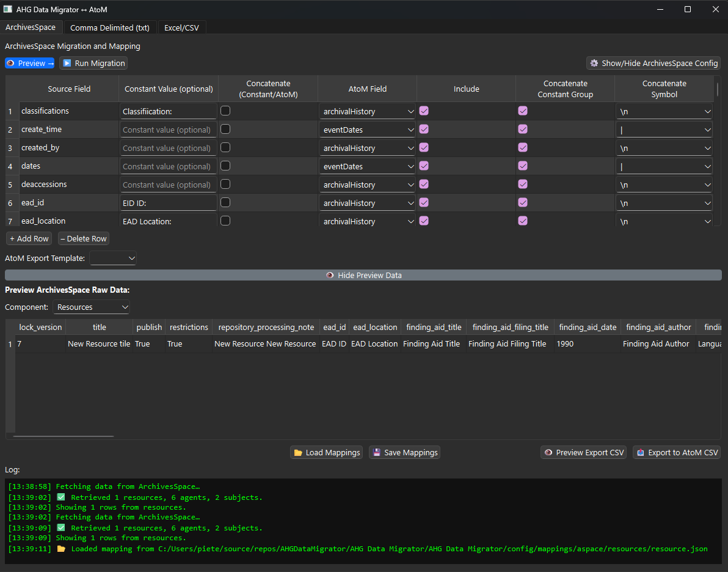Screen dimensions: 728x572
Task: Click the eye icon on Hide Preview Data
Action: 330,276
